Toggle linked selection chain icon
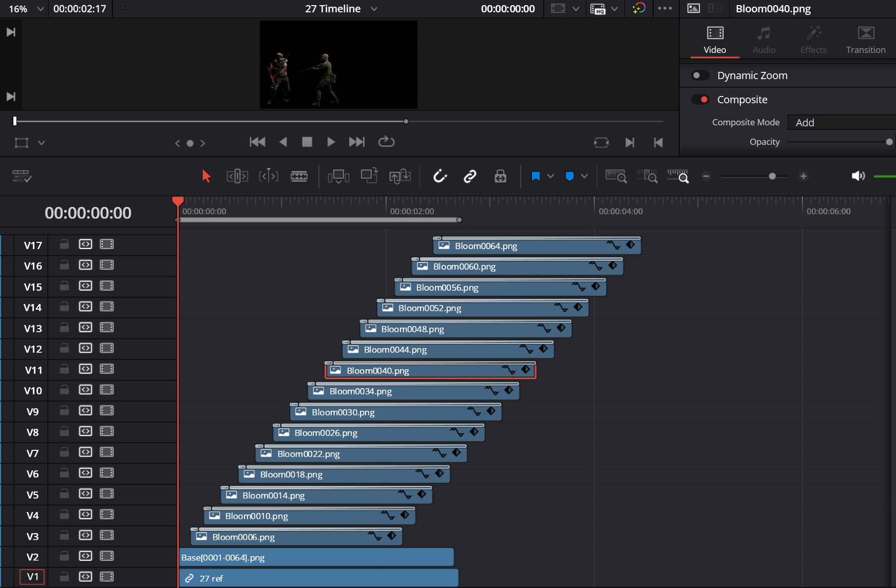This screenshot has width=896, height=588. coord(470,176)
